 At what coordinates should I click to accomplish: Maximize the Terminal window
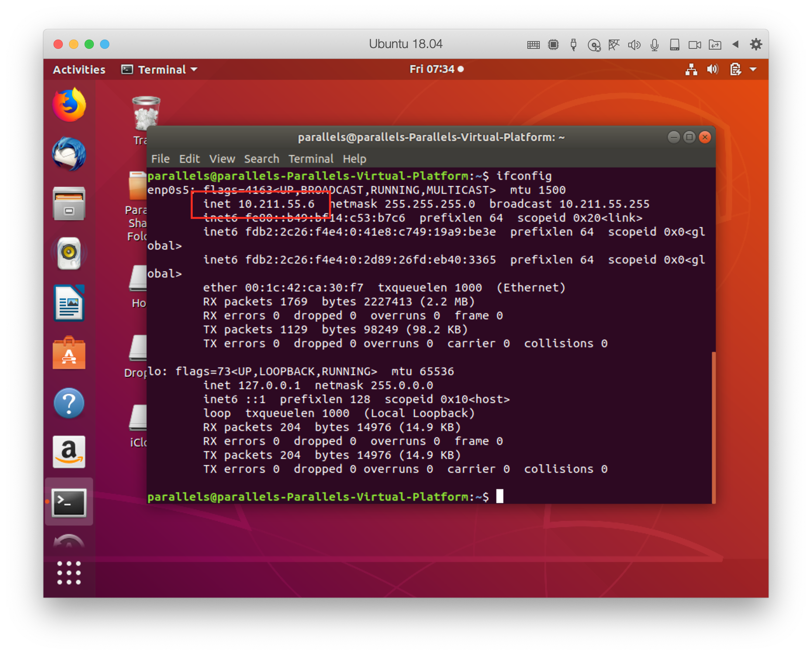(x=689, y=137)
